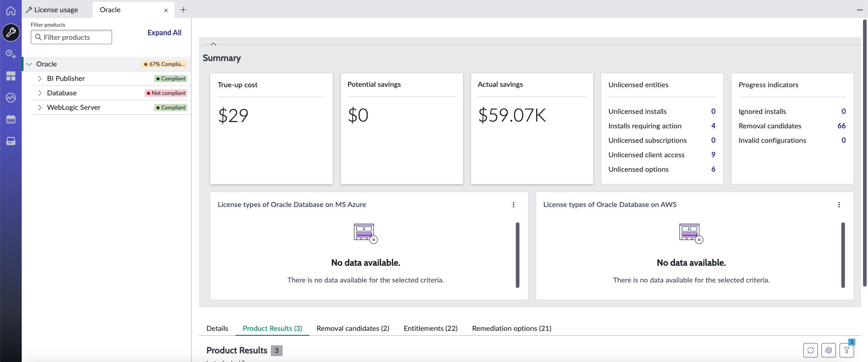Open the storage drive icon in sidebar
Viewport: 868px width, 362px height.
tap(11, 141)
